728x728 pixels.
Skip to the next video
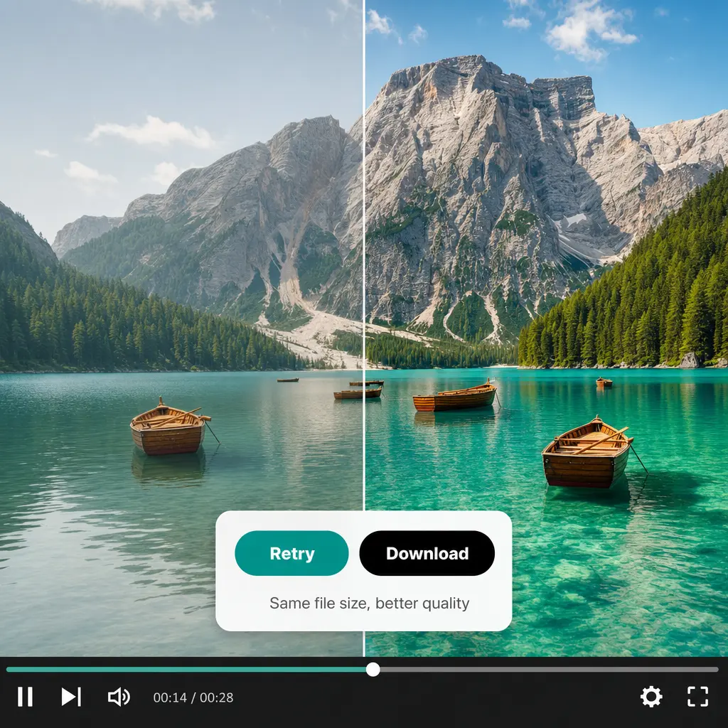pos(71,697)
